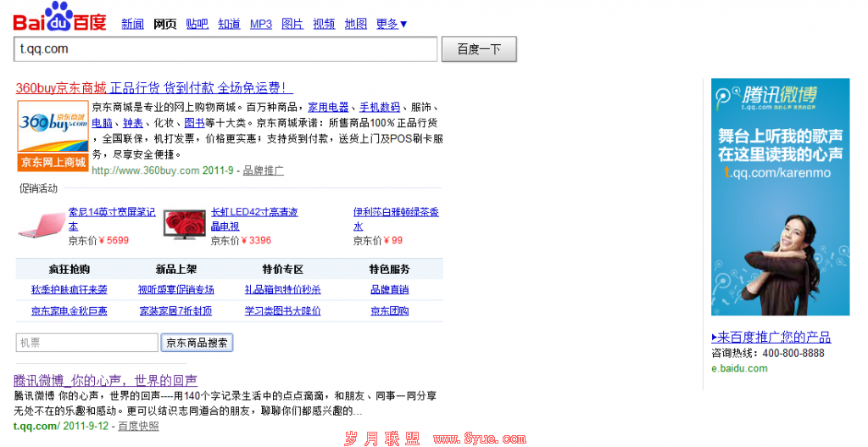Viewport: 868px width, 447px height.
Task: Open the 图书 link
Action: pyautogui.click(x=194, y=123)
